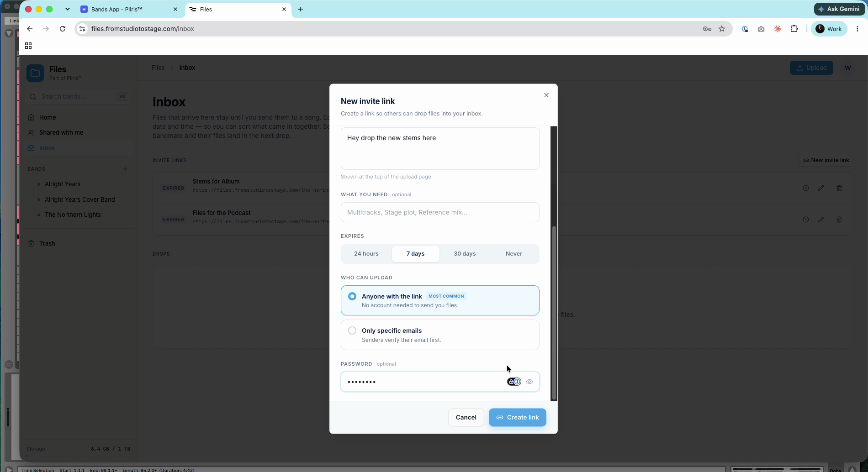The image size is (868, 472).
Task: Set expiry to 30 days
Action: [465, 254]
